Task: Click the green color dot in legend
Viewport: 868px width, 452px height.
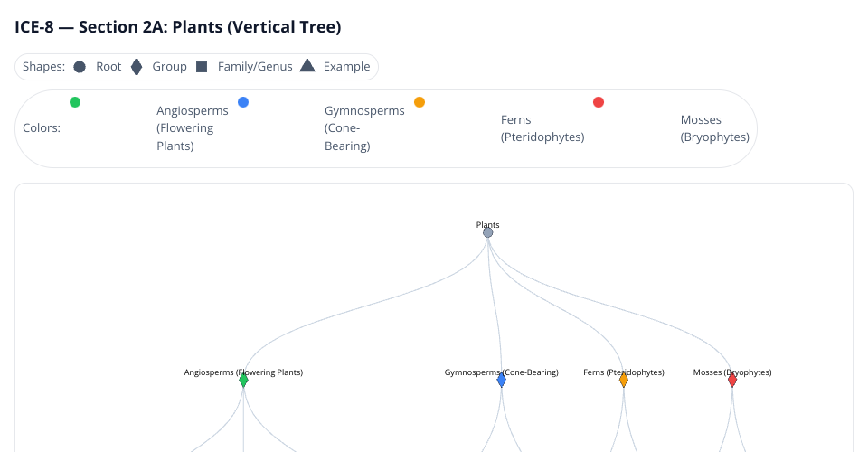Action: point(75,102)
